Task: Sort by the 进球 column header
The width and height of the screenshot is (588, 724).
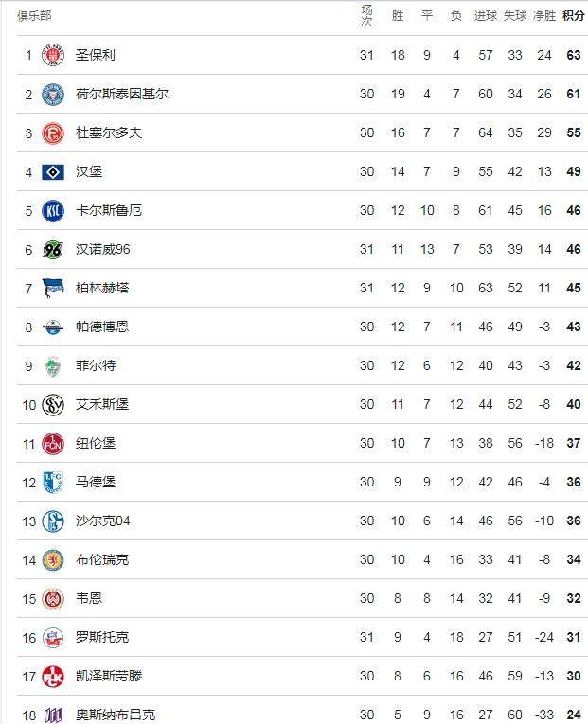Action: 486,16
